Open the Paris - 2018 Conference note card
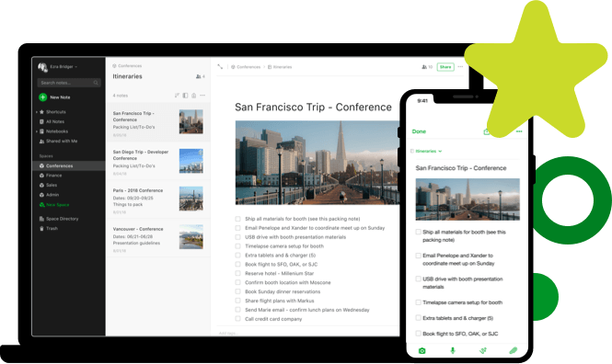The image size is (612, 364). coord(158,199)
